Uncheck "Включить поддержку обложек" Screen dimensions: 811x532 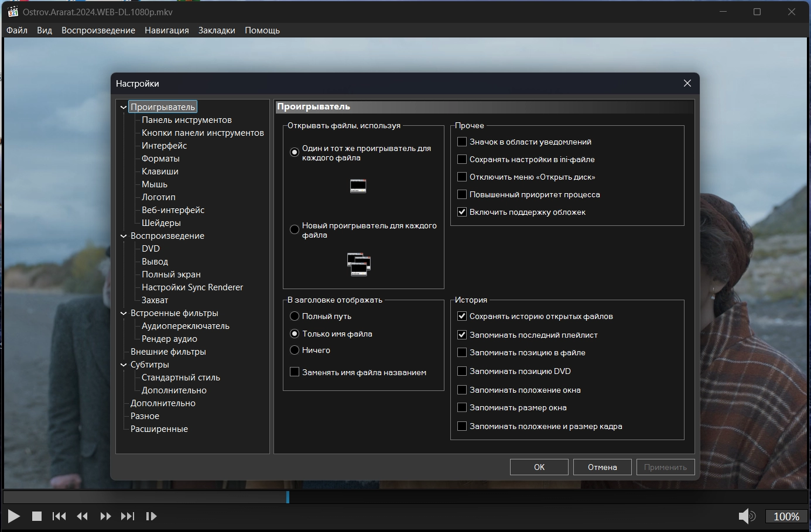point(462,212)
